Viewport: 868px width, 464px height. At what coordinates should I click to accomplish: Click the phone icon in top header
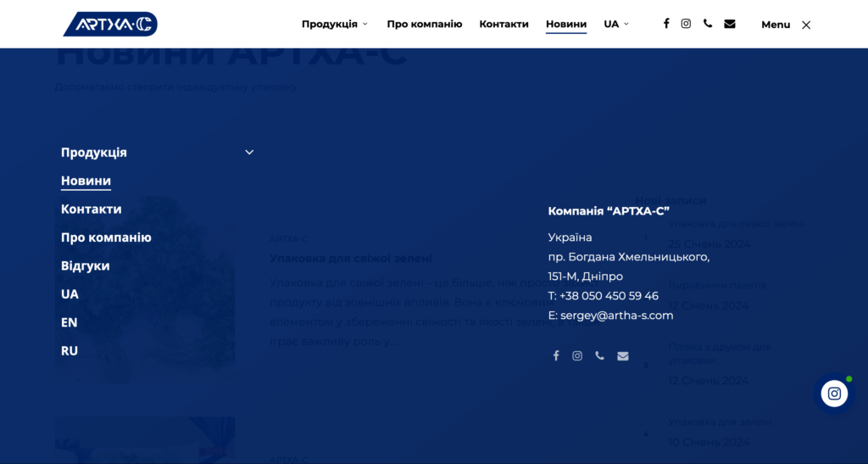[x=708, y=23]
